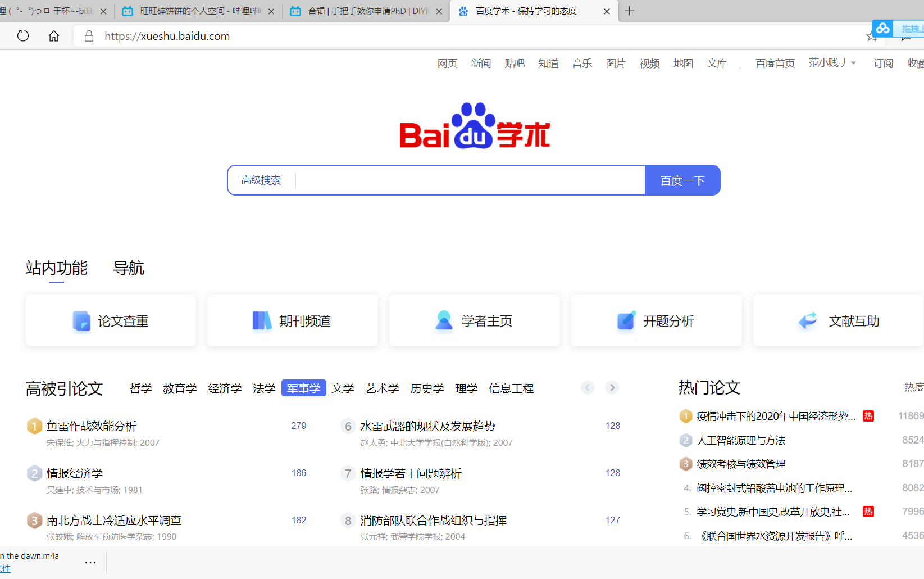Switch to the 导航 tab
This screenshot has width=924, height=579.
[x=129, y=268]
